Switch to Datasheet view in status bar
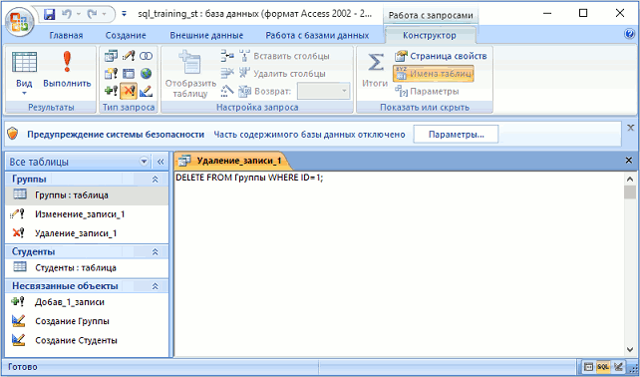Screen dimensions: 640x377 (x=588, y=367)
